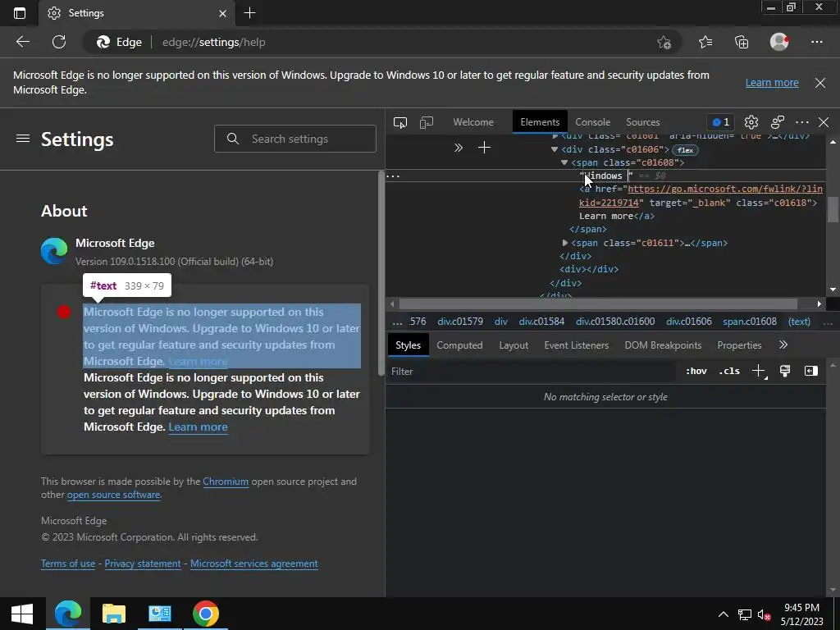The width and height of the screenshot is (840, 630).
Task: Expand the span class c01611 node
Action: [564, 243]
